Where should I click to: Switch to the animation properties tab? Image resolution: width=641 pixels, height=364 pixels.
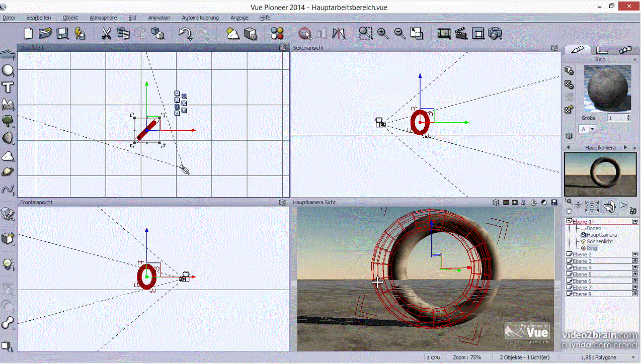coord(625,50)
